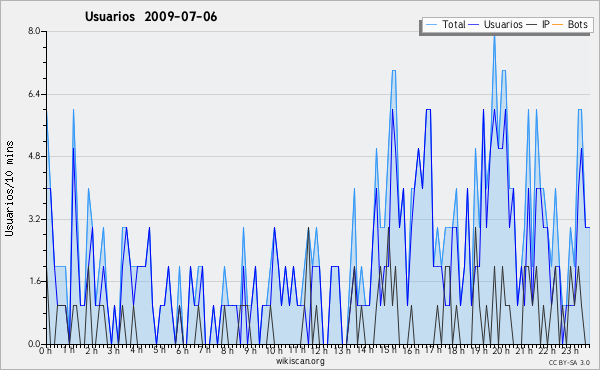Click the '6 h' x-axis label
The height and width of the screenshot is (370, 600).
coord(182,351)
